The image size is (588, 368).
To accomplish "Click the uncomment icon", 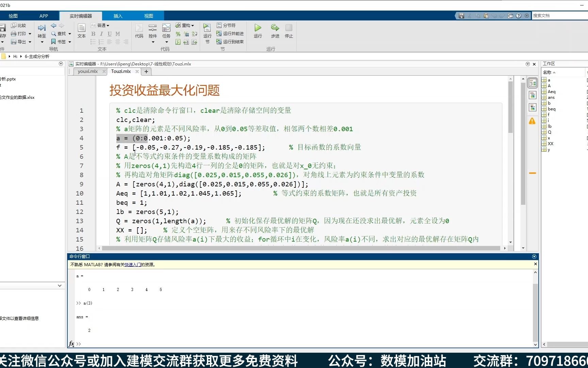I will [x=186, y=34].
